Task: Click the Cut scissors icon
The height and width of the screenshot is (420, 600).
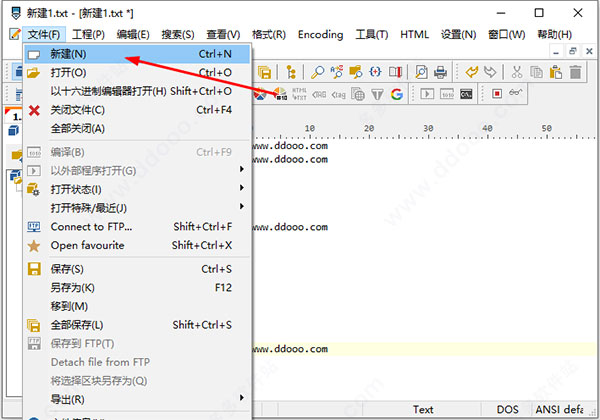Action: pos(517,72)
